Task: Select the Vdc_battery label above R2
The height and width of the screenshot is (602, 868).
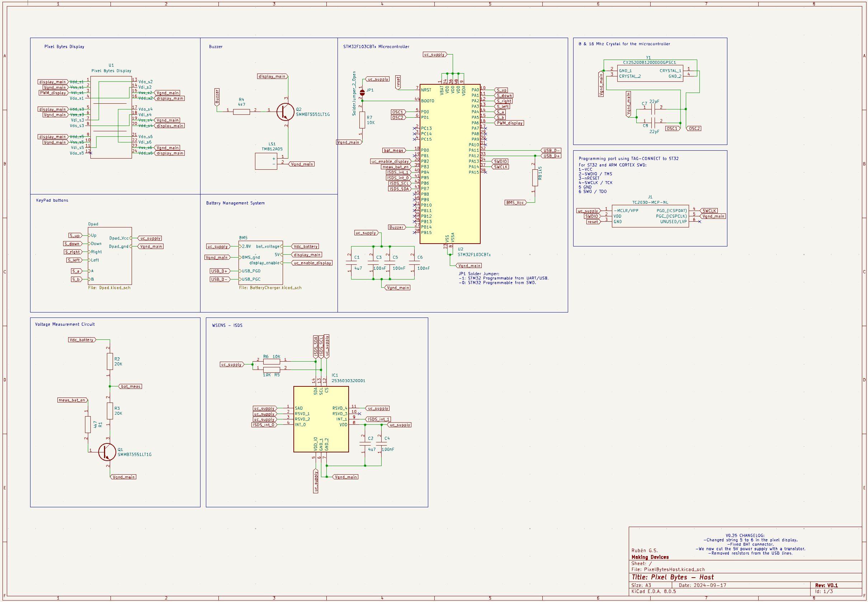Action: point(82,340)
